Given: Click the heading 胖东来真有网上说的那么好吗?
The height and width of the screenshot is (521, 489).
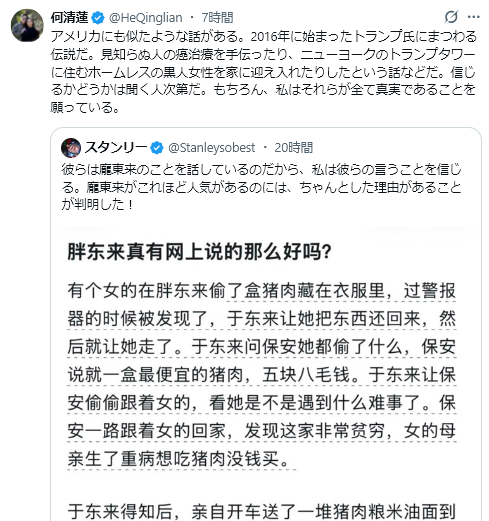Looking at the screenshot, I should [x=199, y=252].
